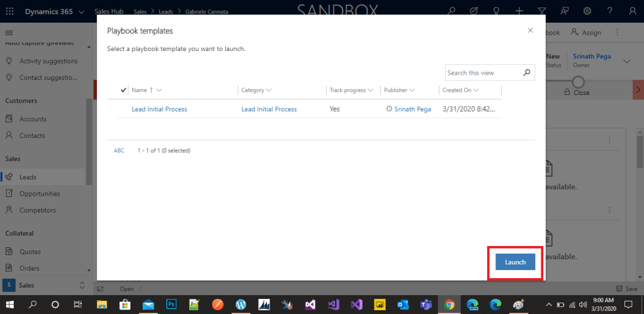
Task: Select Opportunities in the sidebar
Action: pyautogui.click(x=40, y=194)
